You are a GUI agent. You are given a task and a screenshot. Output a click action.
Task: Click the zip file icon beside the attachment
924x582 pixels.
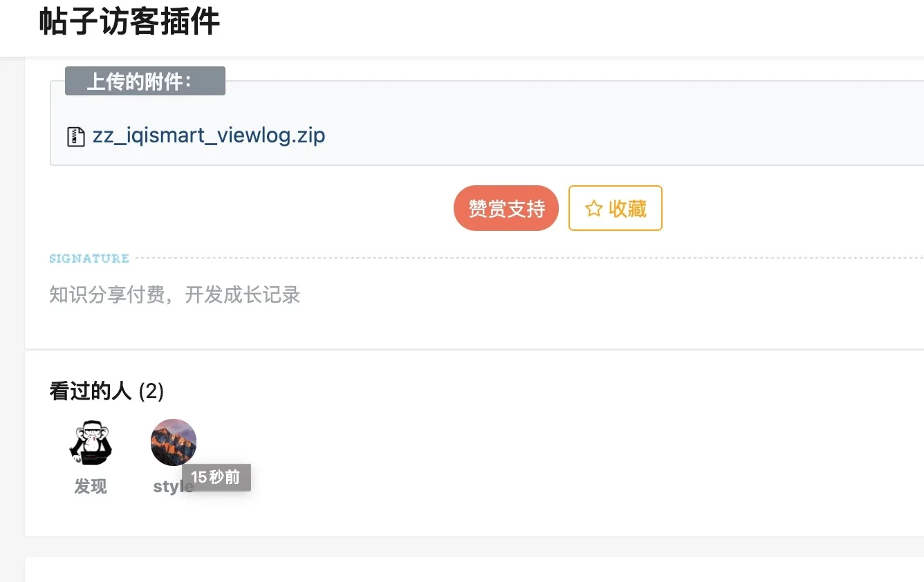point(75,136)
